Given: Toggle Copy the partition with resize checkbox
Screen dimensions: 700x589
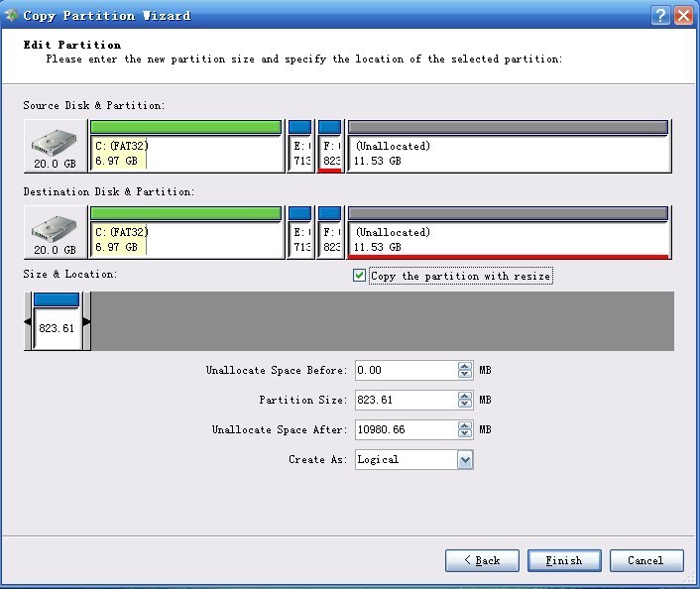Looking at the screenshot, I should point(359,276).
